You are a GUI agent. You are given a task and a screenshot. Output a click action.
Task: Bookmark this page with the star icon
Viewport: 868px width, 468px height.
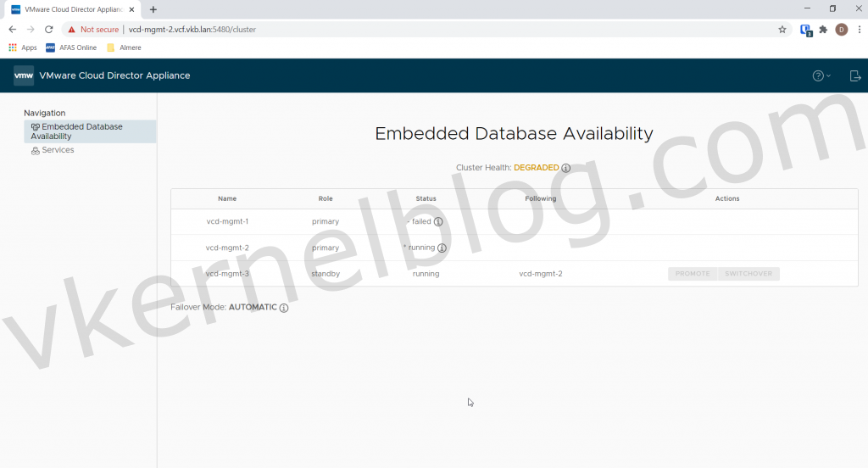point(782,29)
